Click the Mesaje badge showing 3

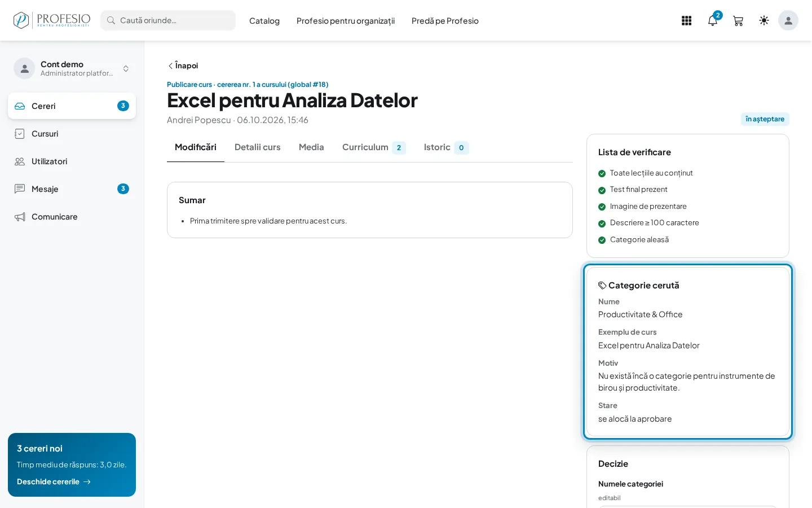(x=123, y=189)
